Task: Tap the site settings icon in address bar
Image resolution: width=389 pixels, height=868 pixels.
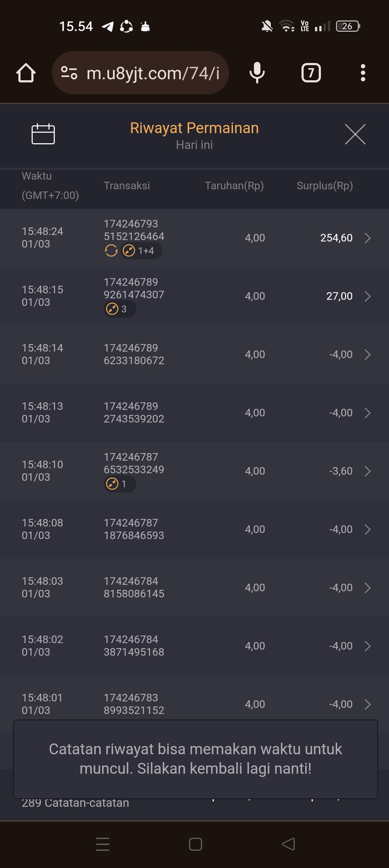Action: (69, 73)
